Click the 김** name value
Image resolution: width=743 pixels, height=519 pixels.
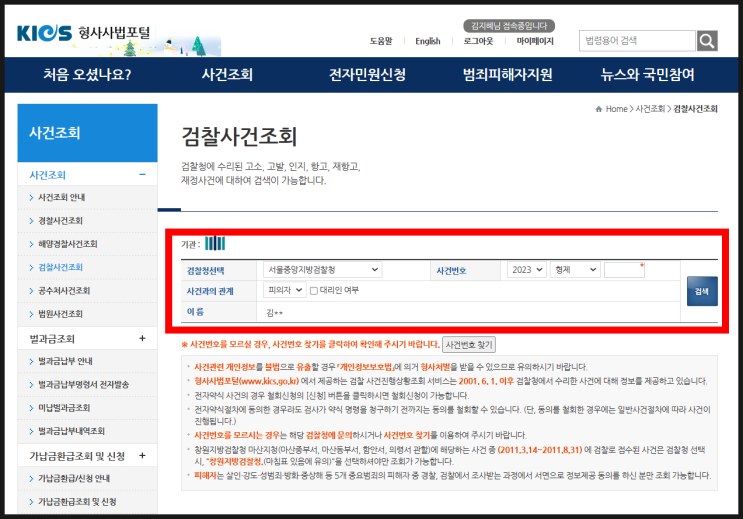tap(274, 313)
